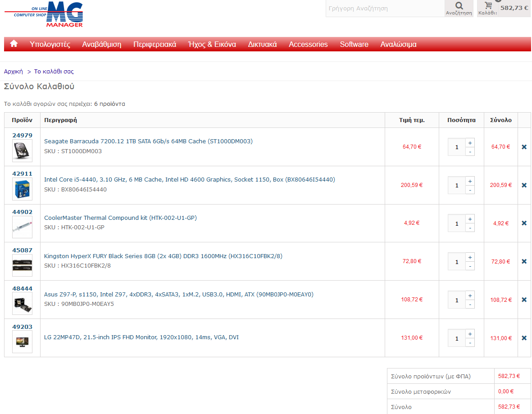Viewport: 532px width, 414px height.
Task: Open LG 22MP47D monitor link
Action: point(141,337)
